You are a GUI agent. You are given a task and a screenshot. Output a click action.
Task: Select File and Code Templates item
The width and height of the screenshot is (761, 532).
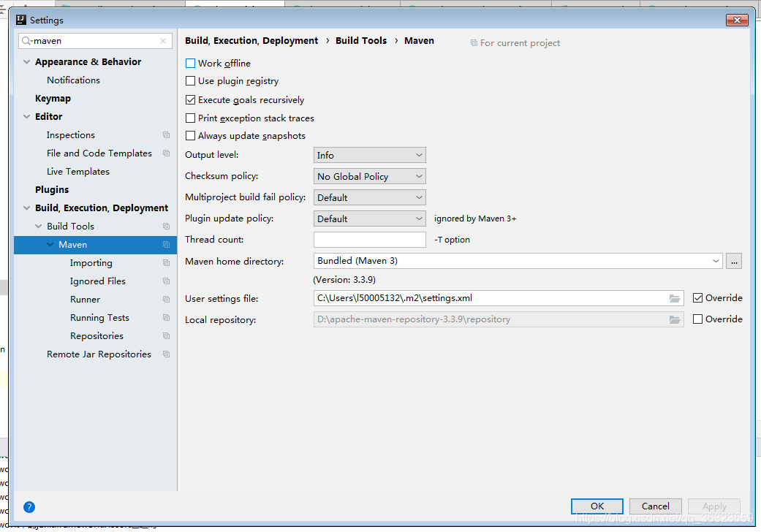(99, 153)
